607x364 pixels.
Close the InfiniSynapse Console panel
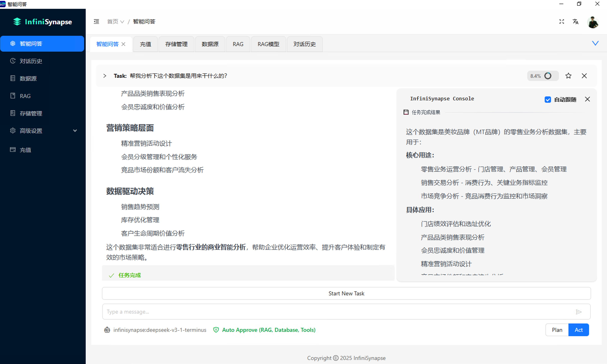tap(587, 99)
